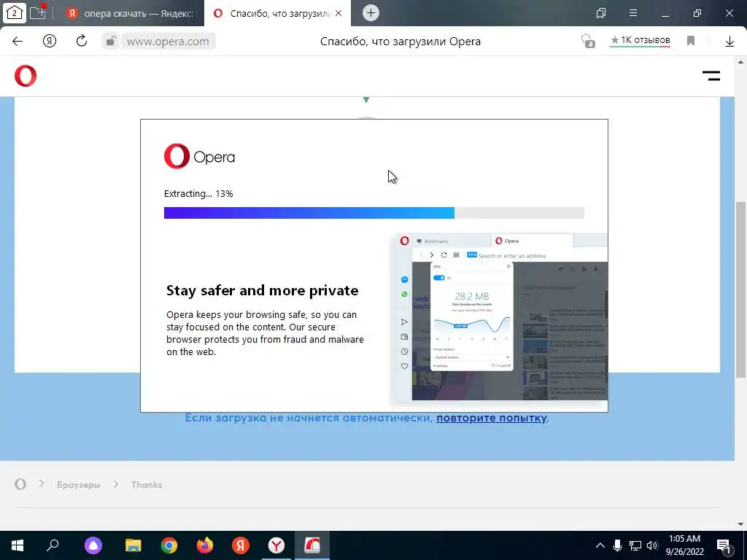Open File Explorer from taskbar
747x560 pixels.
[x=133, y=545]
